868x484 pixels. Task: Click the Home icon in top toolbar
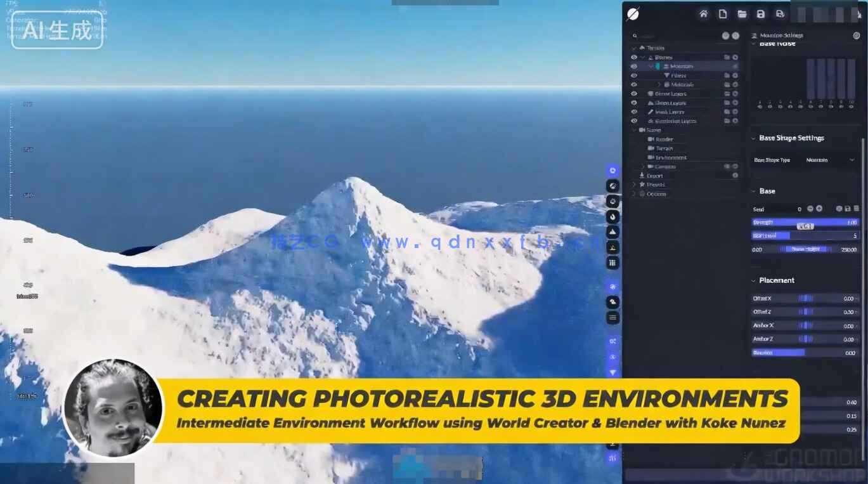tap(703, 14)
